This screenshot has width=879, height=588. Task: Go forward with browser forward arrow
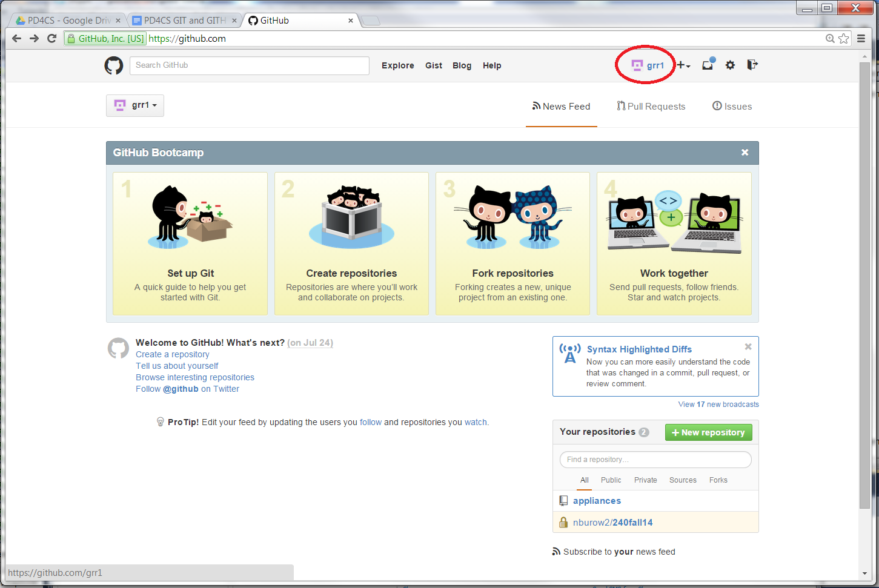point(35,38)
